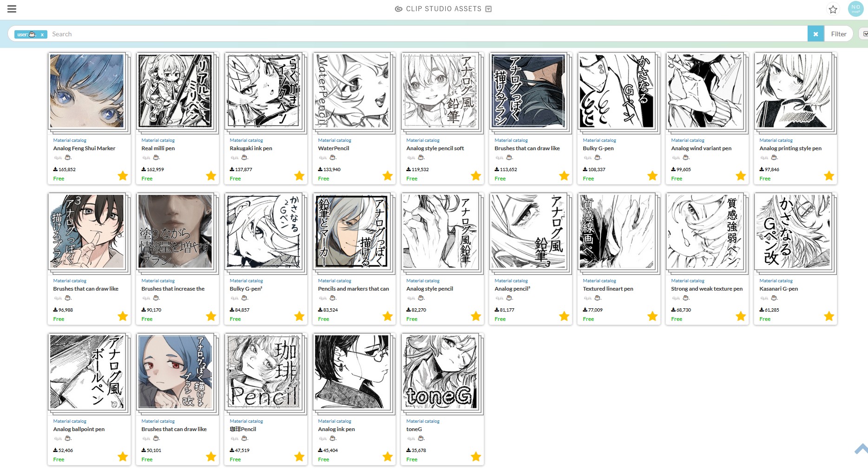The width and height of the screenshot is (868, 472).
Task: Expand the checkbox dropdown beside Filter
Action: point(864,34)
